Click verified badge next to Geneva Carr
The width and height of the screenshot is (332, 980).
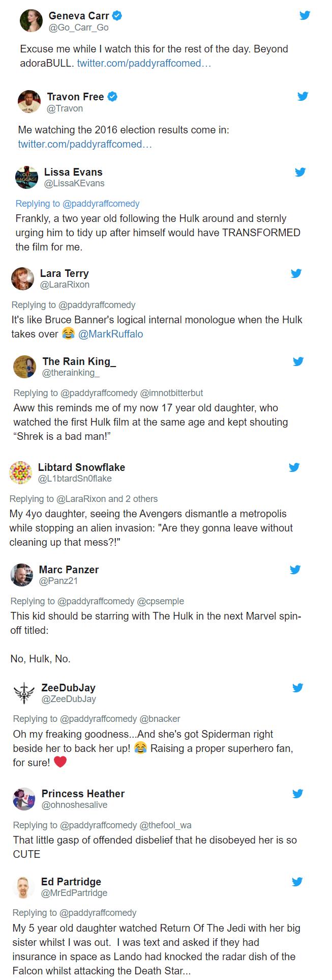117,16
